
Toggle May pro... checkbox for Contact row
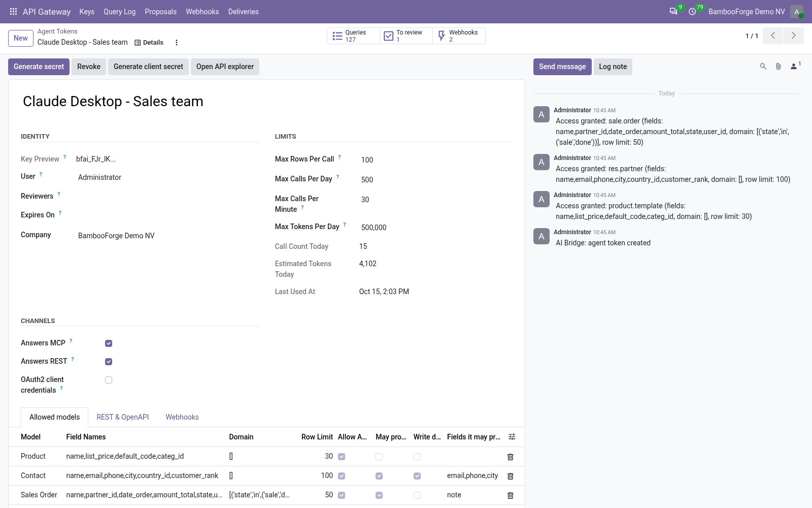tap(379, 476)
